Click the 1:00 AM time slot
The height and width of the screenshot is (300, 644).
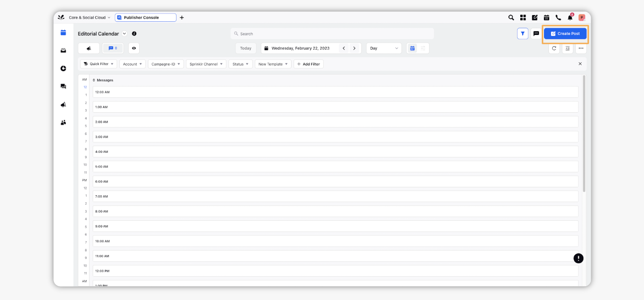click(x=335, y=107)
